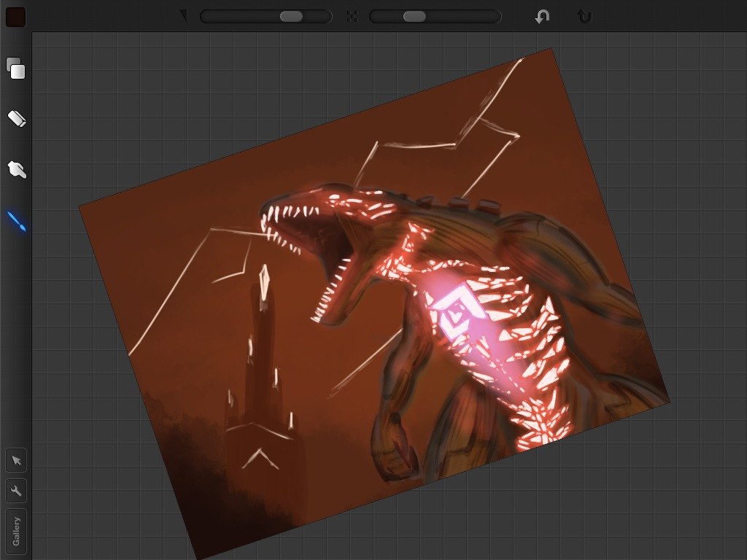Image resolution: width=747 pixels, height=560 pixels.
Task: Select the Eraser tool
Action: click(x=17, y=119)
